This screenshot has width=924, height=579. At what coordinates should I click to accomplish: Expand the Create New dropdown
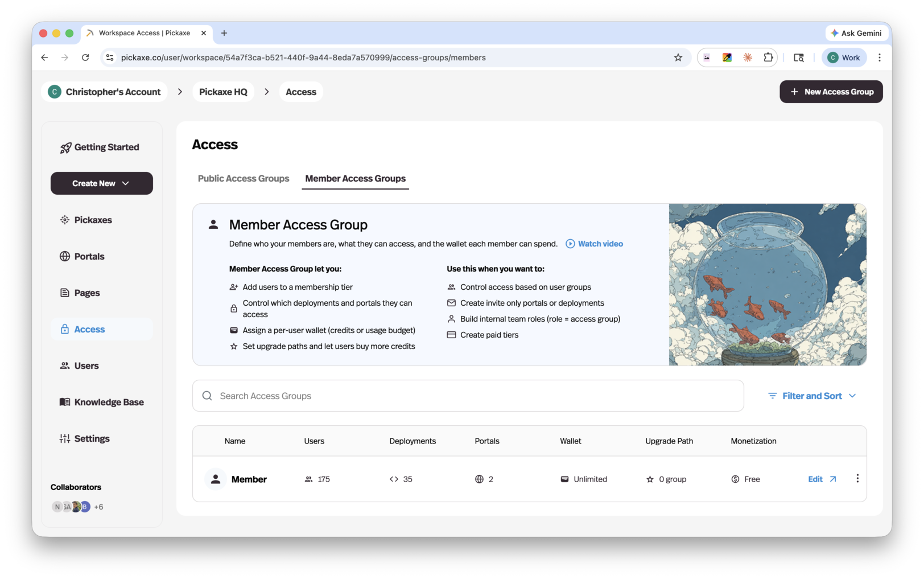tap(101, 183)
